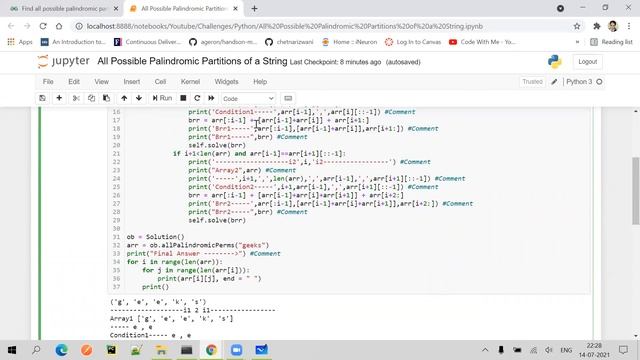The image size is (640, 360).
Task: Open the View menu
Action: (102, 82)
